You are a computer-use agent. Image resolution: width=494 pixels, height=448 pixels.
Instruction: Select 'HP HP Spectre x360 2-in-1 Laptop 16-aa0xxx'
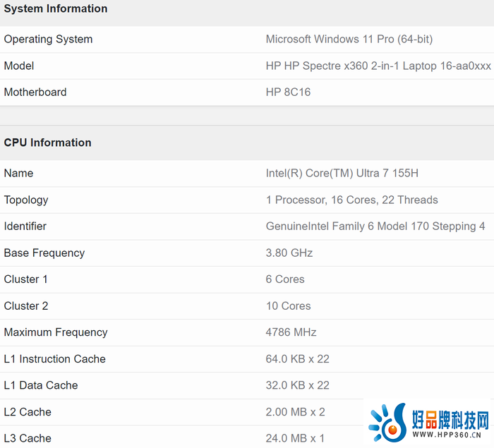(x=378, y=66)
